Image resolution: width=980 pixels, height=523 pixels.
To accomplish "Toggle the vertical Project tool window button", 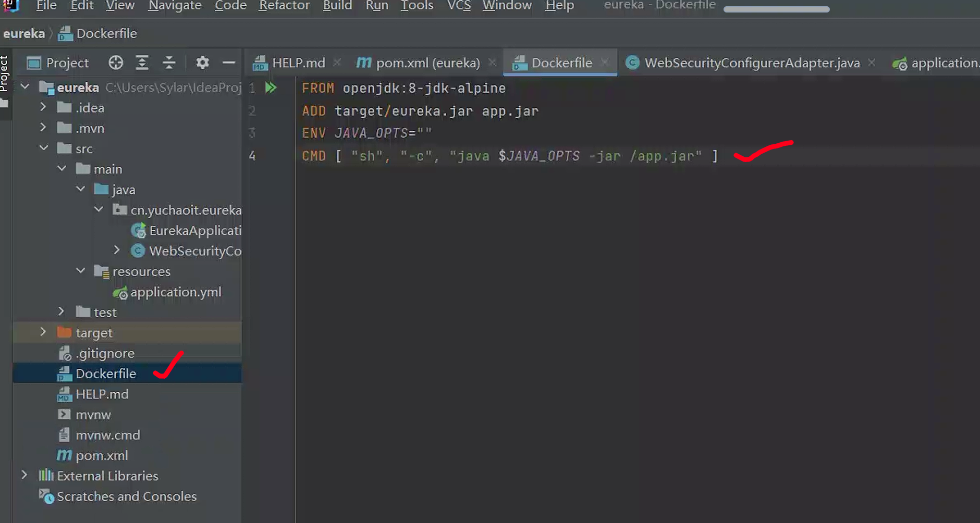I will coord(5,74).
